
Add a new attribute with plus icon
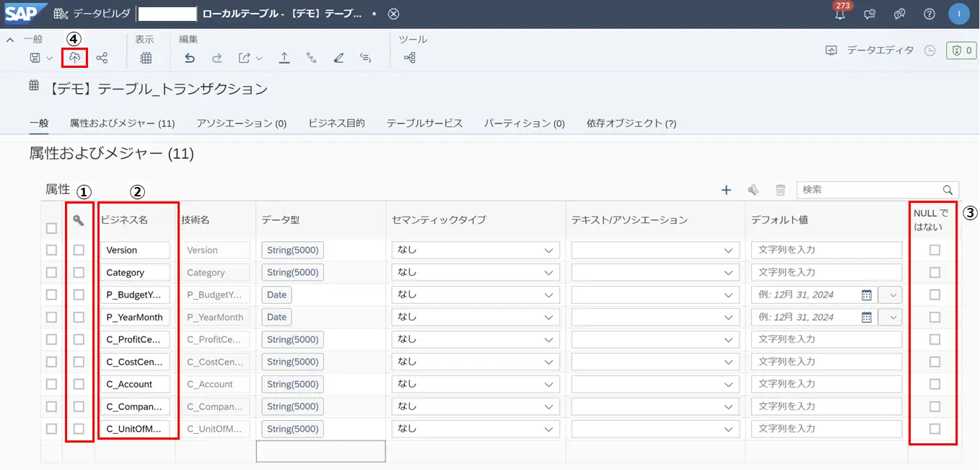pos(727,190)
